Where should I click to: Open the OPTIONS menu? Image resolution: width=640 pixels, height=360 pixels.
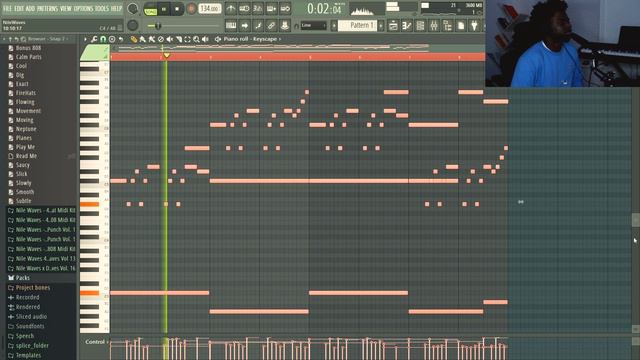[83, 8]
